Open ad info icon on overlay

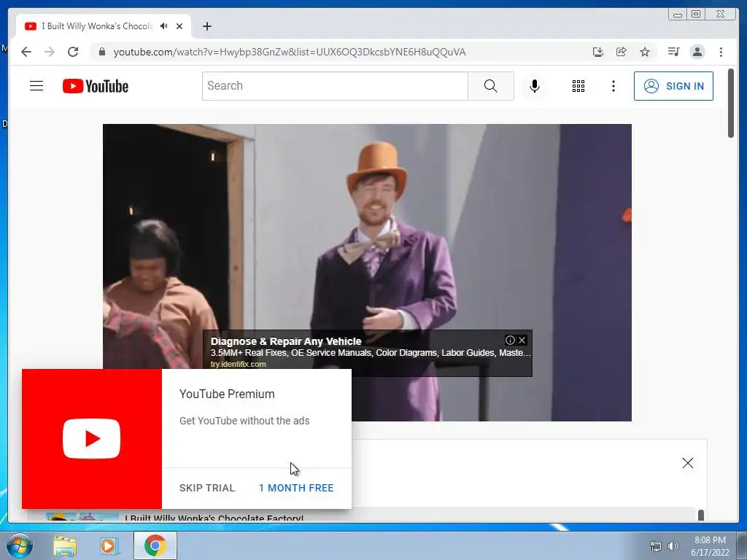(510, 340)
